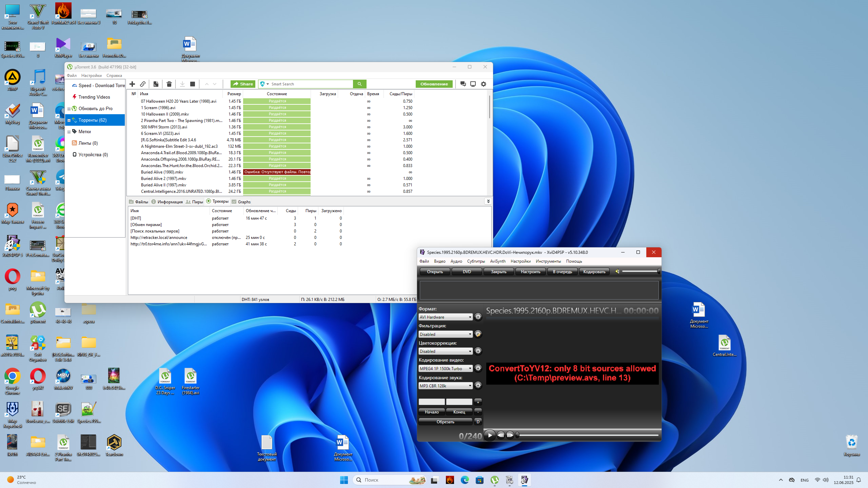Collapse uTorrent detail pane with chevron button

click(x=488, y=201)
